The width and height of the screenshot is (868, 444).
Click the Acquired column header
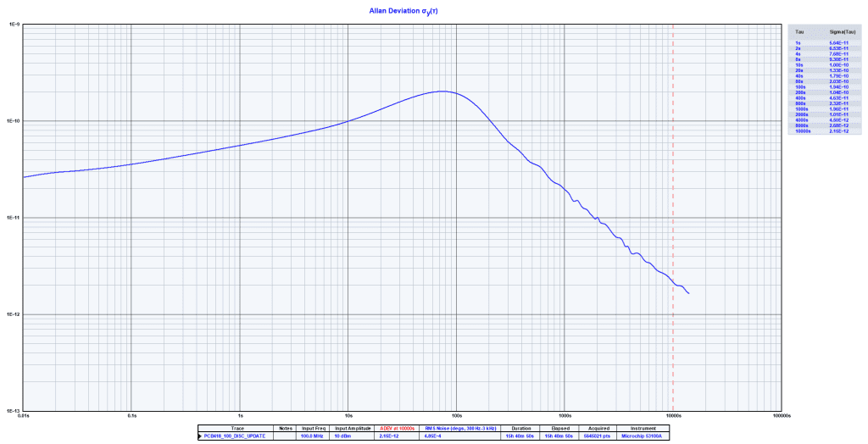[597, 429]
